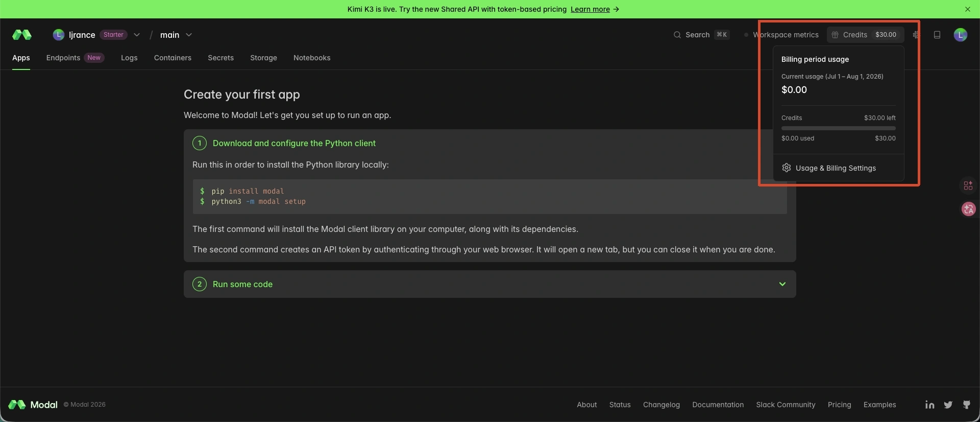This screenshot has width=980, height=422.
Task: Dismiss the Kimi K3 announcement banner
Action: coord(968,9)
